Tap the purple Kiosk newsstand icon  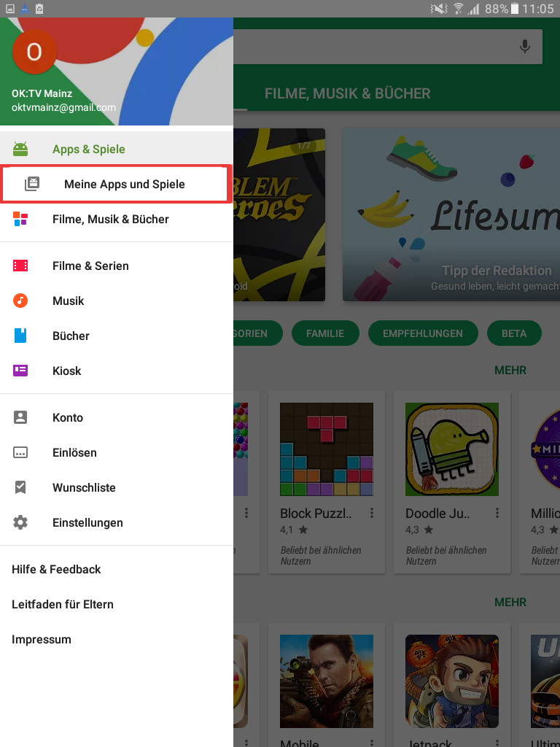[20, 371]
